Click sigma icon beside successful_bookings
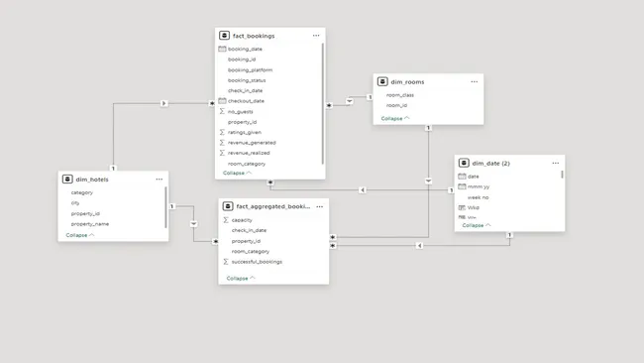The image size is (644, 363). coord(226,262)
